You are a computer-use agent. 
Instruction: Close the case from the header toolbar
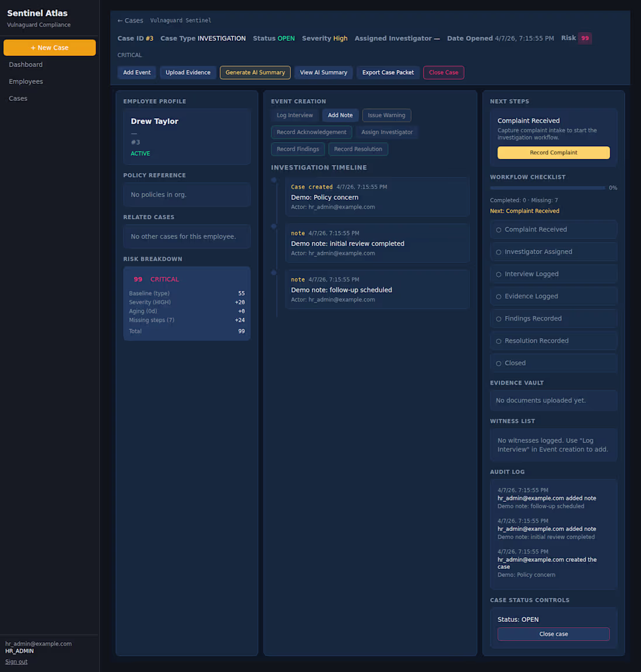coord(443,72)
